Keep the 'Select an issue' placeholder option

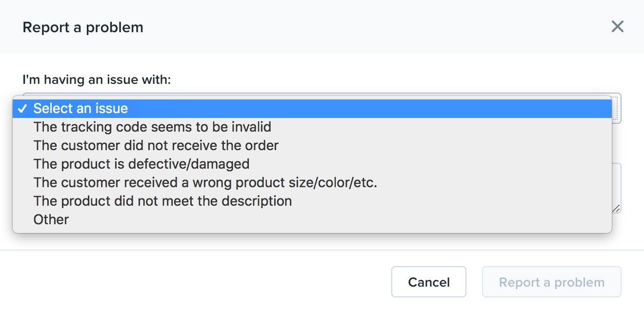coord(80,109)
